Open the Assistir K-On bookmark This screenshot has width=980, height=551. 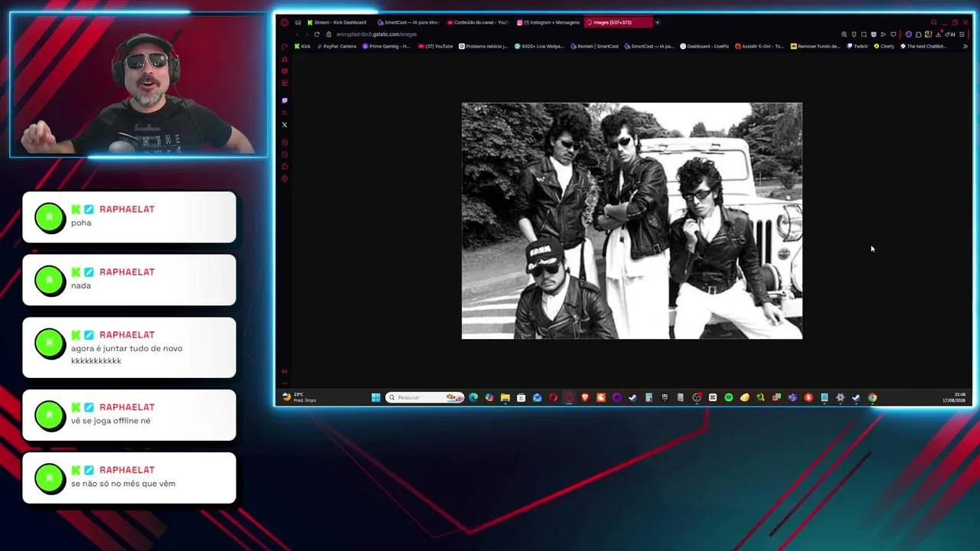(759, 47)
